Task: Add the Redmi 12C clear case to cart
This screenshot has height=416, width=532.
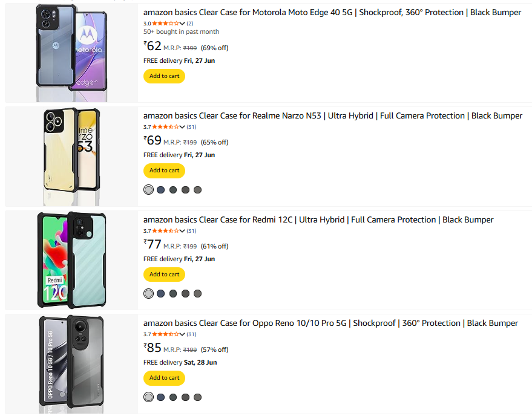Action: 164,275
